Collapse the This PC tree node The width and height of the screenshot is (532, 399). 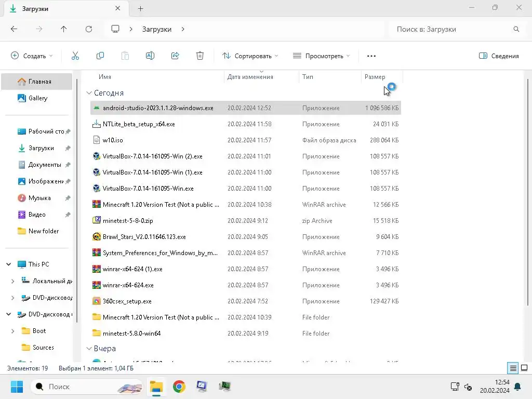pyautogui.click(x=8, y=264)
